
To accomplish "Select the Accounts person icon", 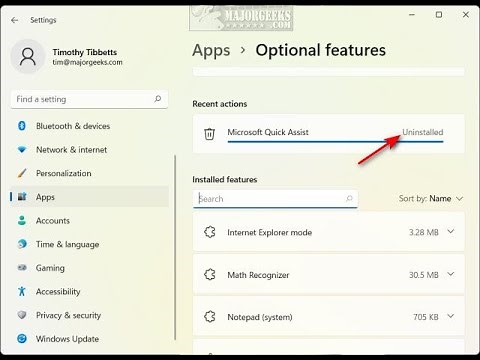I will click(22, 220).
